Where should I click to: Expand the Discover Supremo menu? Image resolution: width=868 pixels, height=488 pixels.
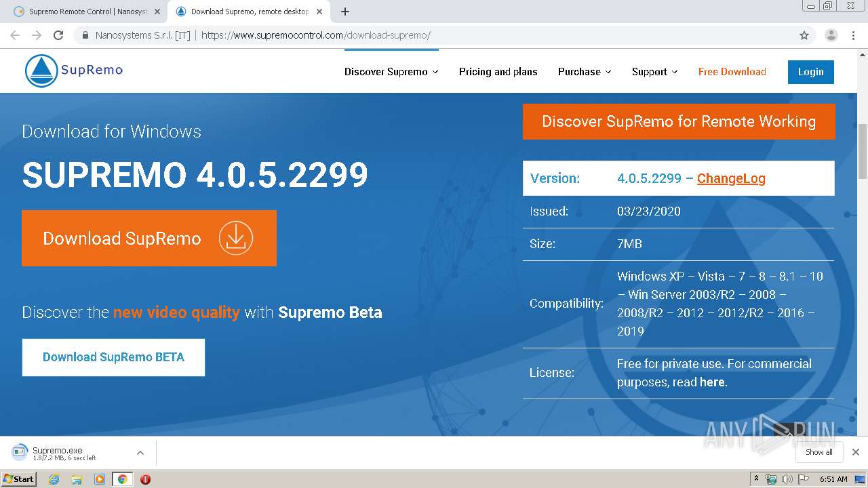pos(391,72)
